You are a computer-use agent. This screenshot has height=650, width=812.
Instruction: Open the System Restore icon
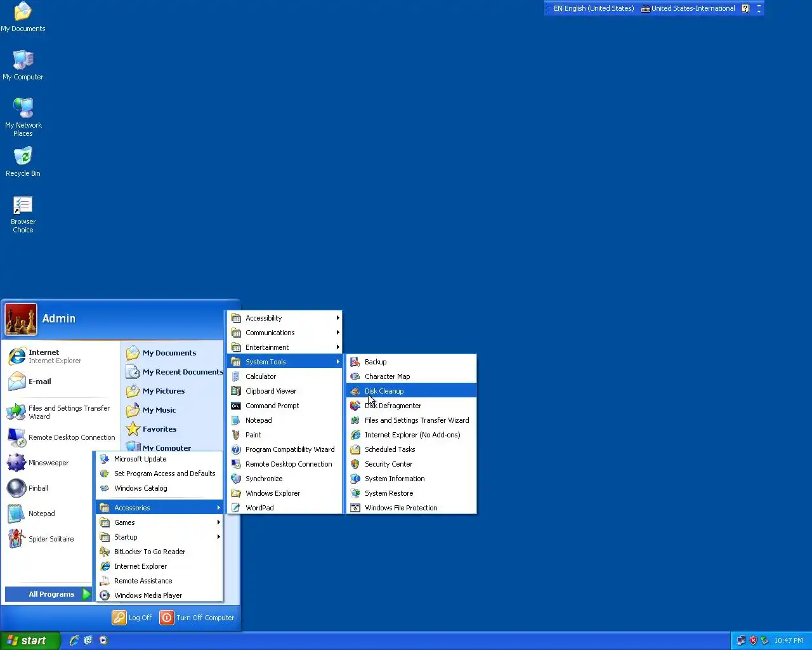pyautogui.click(x=355, y=493)
